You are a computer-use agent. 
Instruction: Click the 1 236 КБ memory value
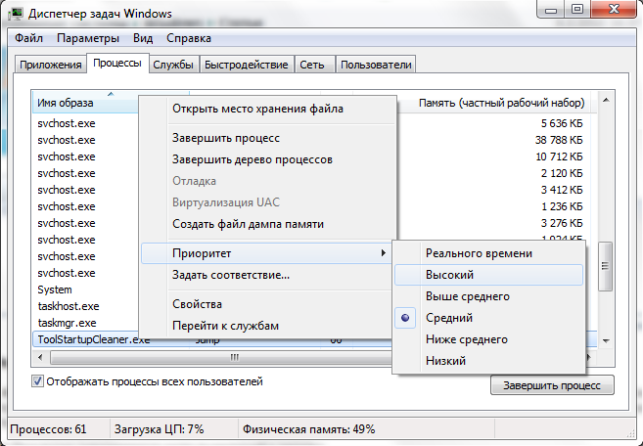[x=561, y=207]
